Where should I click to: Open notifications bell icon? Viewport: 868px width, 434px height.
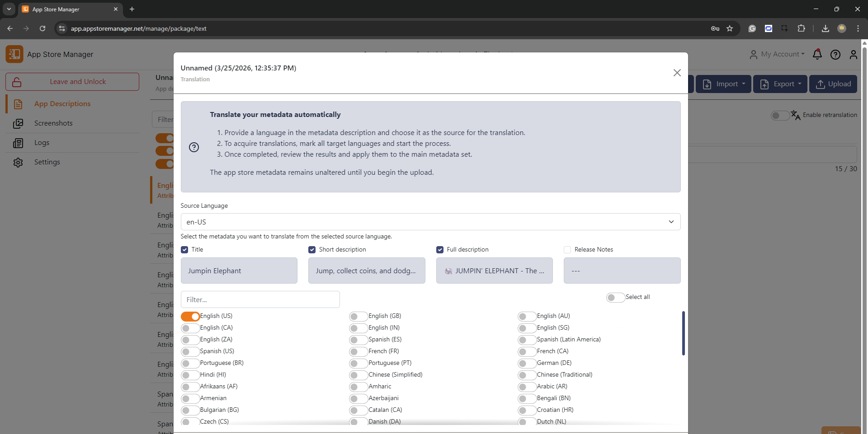817,54
